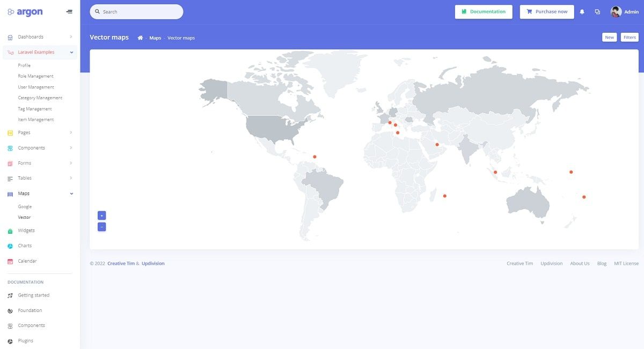Screen dimensions: 644x349
Task: Click the overlapping squares icon in top bar
Action: coord(597,11)
